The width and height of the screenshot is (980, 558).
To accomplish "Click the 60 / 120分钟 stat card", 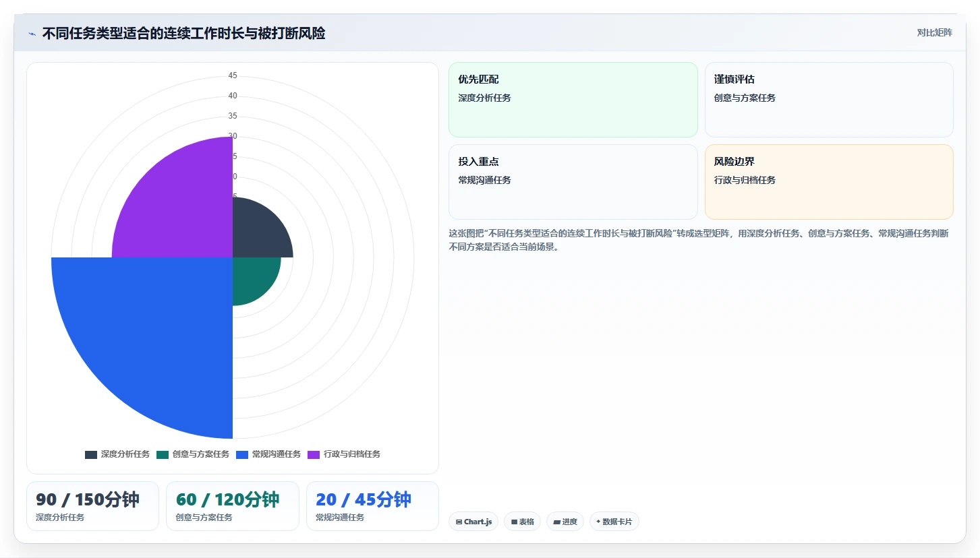I will (x=233, y=506).
